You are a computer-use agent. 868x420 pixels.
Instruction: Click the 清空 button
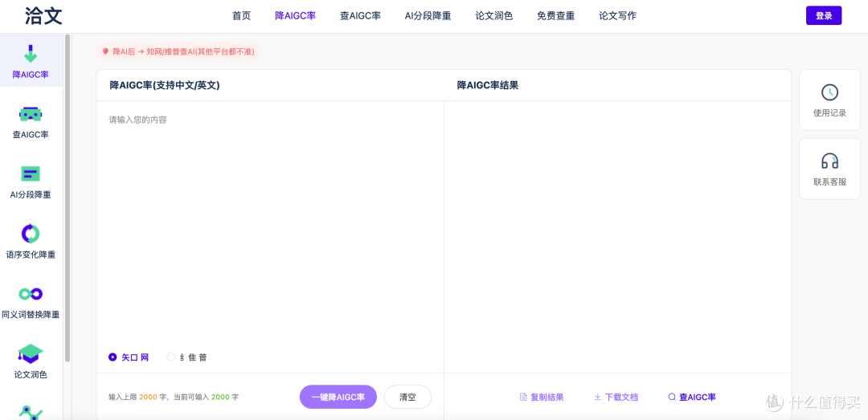(x=407, y=397)
